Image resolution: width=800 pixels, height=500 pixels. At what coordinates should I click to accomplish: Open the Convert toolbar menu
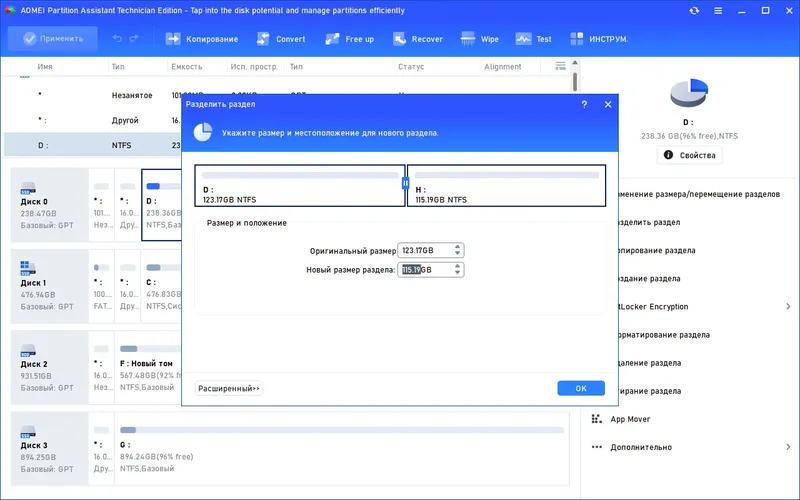point(281,39)
